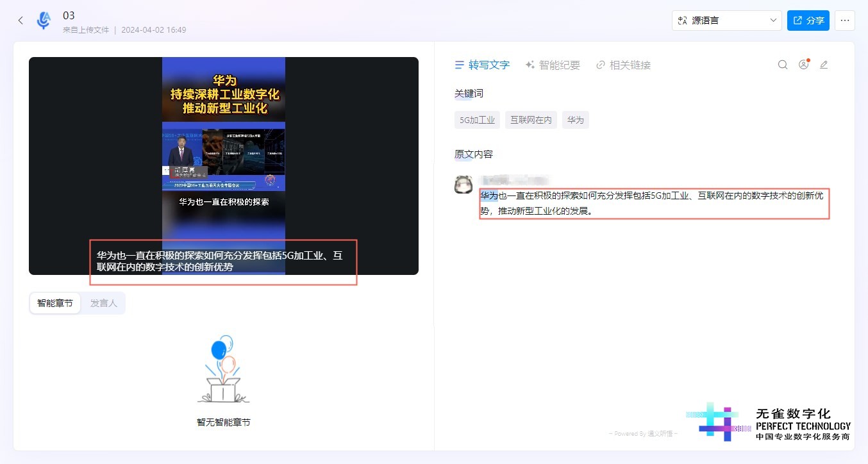Click the upload date 2024-04-02 16:49
868x464 pixels.
point(154,29)
